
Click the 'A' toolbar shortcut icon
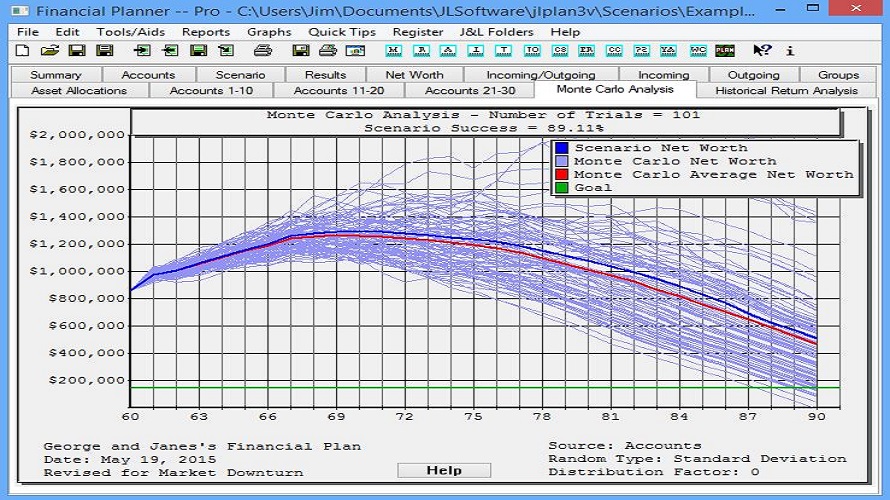(x=448, y=51)
